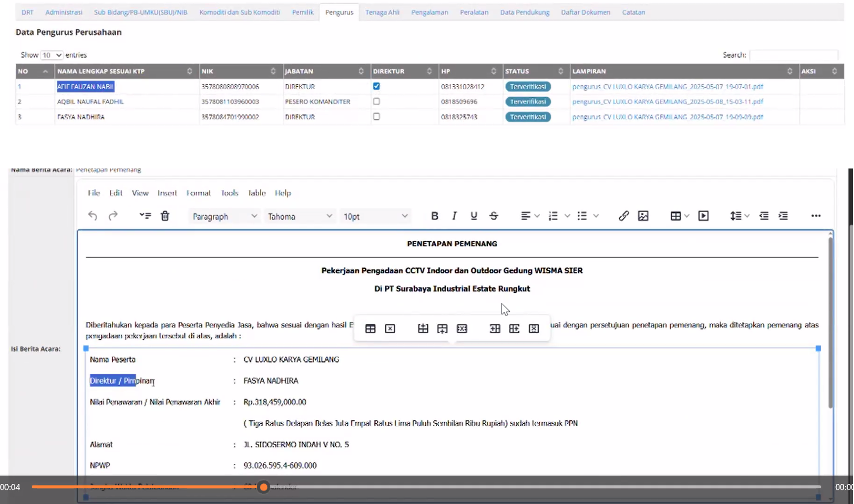The width and height of the screenshot is (854, 504).
Task: Click the Search input field
Action: pos(793,55)
